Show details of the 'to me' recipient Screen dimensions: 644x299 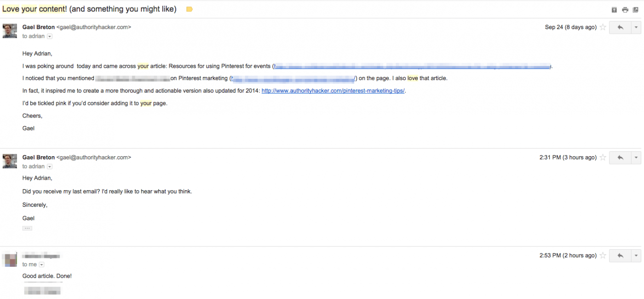click(x=41, y=265)
